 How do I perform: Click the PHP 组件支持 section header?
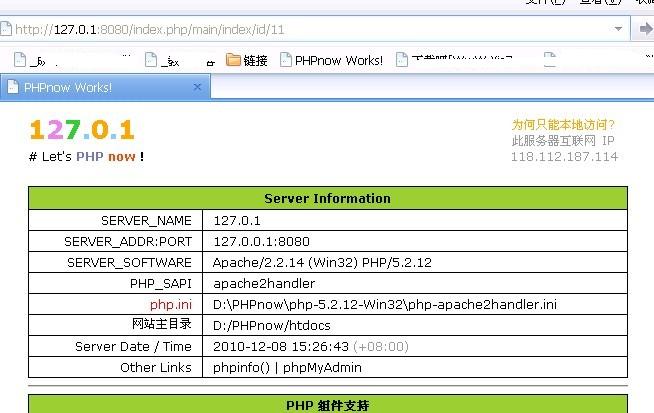tap(327, 405)
